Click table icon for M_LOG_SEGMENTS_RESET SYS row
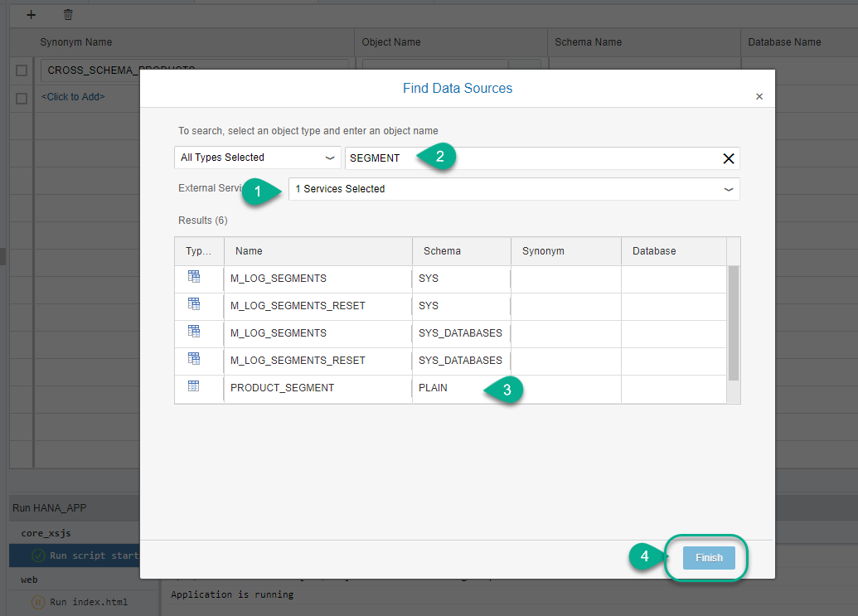This screenshot has height=616, width=858. coord(194,303)
